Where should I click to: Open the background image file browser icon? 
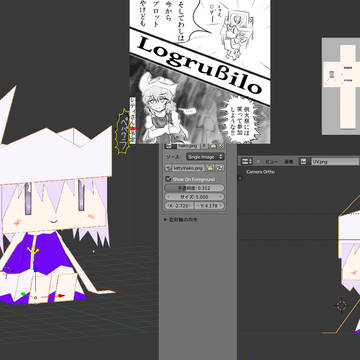tap(210, 168)
